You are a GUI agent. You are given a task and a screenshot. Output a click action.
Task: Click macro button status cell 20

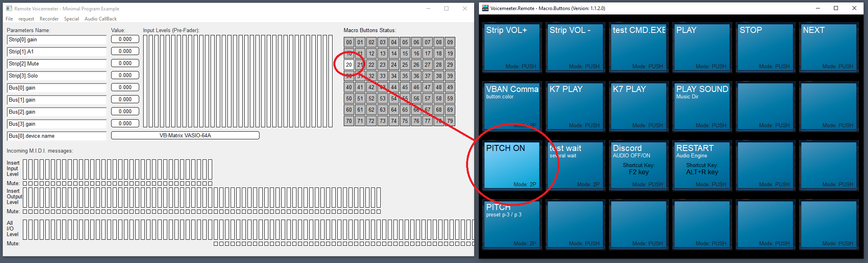pyautogui.click(x=349, y=65)
